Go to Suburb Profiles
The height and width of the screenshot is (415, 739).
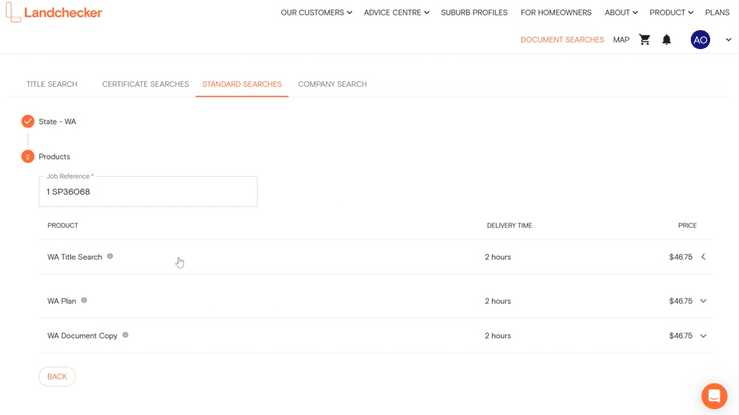pyautogui.click(x=474, y=13)
